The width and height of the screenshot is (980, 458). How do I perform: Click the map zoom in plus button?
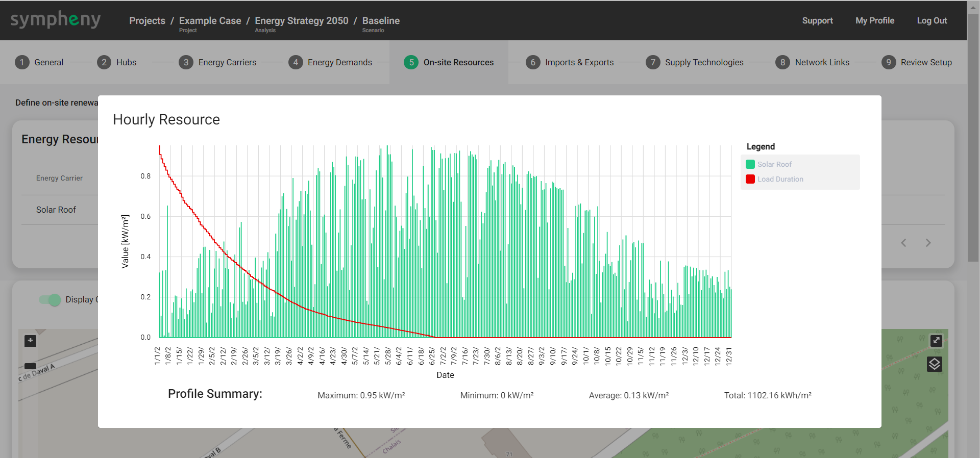coord(30,341)
